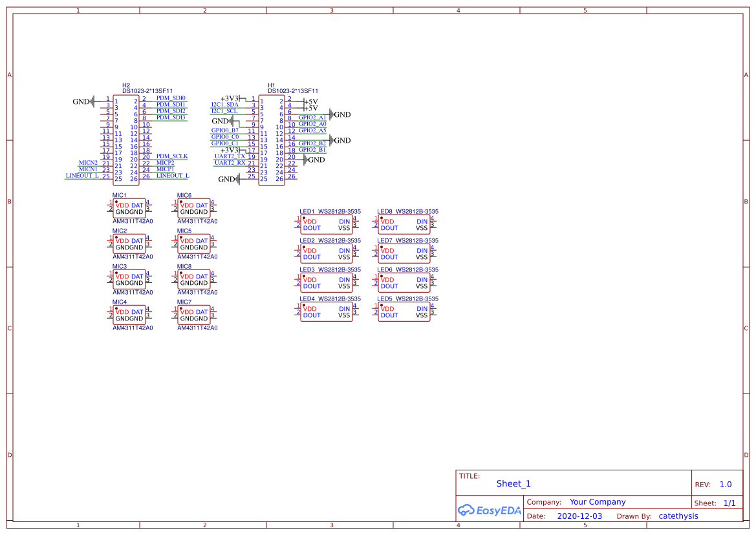Click the catethysis drawn-by name

[x=678, y=516]
